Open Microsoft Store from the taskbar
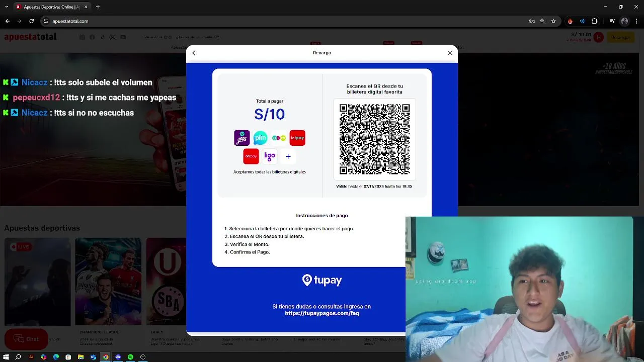The width and height of the screenshot is (644, 362). (68, 357)
